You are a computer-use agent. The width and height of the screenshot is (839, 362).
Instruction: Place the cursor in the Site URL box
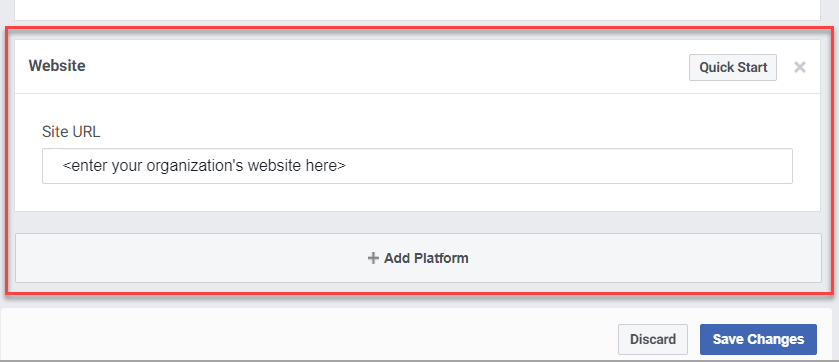[x=417, y=166]
